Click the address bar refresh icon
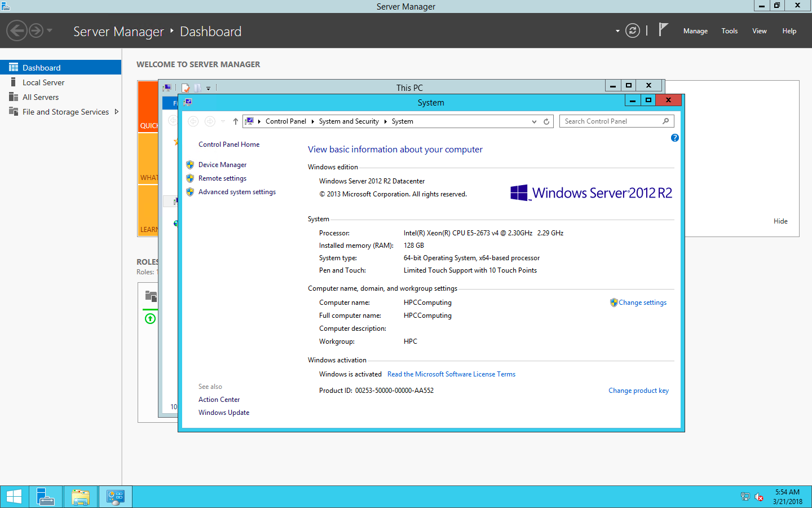 [x=546, y=121]
